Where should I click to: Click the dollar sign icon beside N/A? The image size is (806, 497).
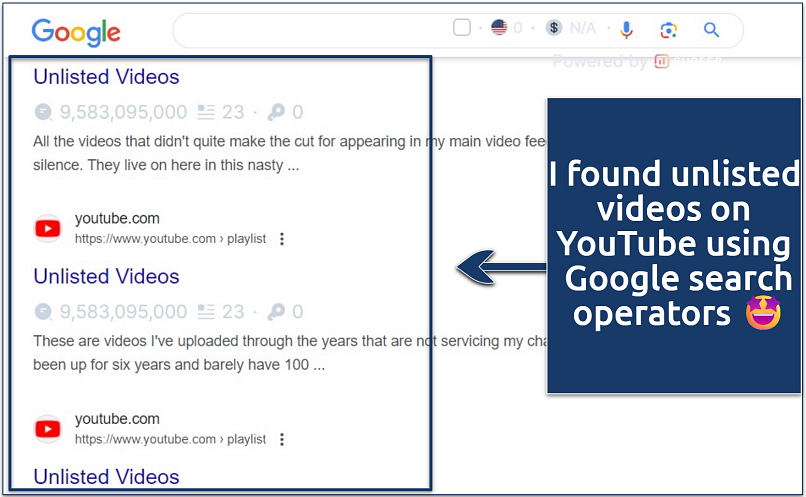pos(553,28)
